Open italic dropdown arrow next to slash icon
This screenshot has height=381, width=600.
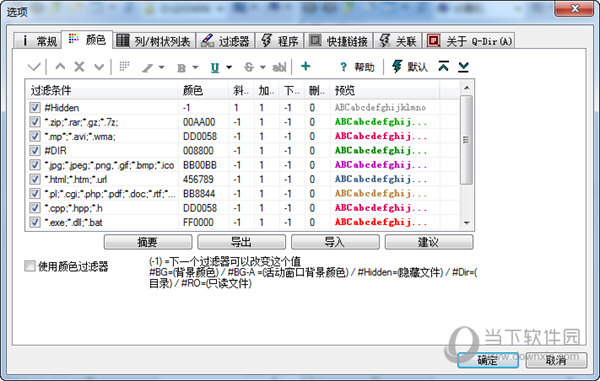coord(162,68)
